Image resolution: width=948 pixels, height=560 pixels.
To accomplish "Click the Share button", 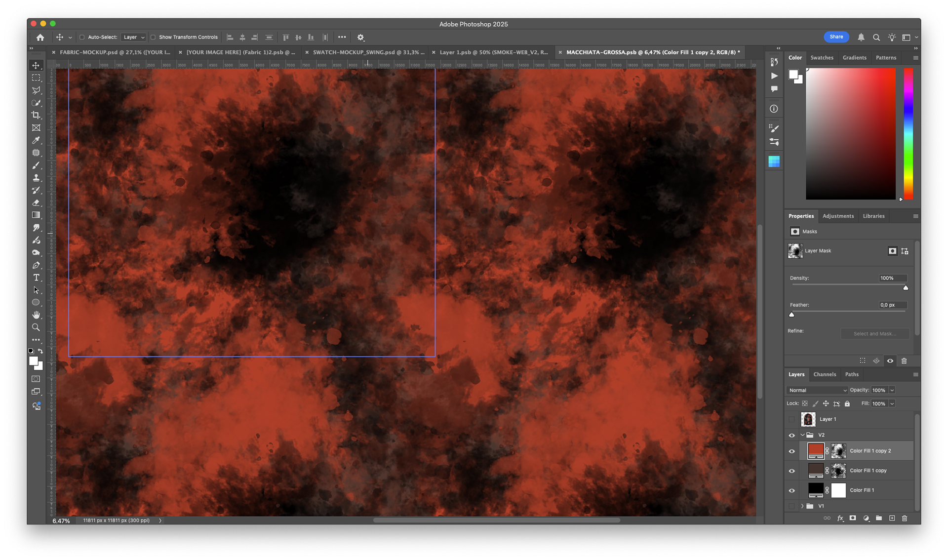I will [836, 37].
